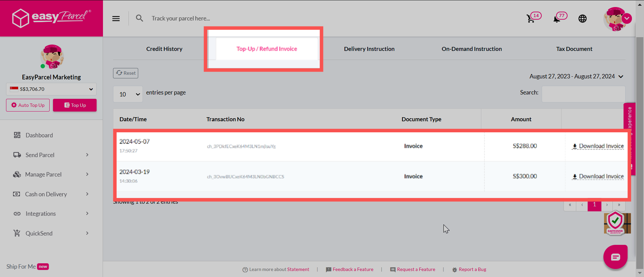This screenshot has width=644, height=277.
Task: Open the Statement help link
Action: click(x=298, y=269)
